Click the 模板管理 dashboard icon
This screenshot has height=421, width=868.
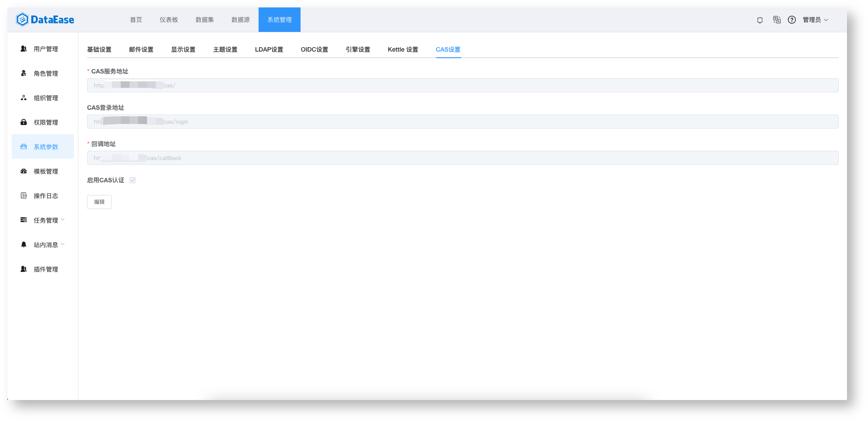point(24,171)
